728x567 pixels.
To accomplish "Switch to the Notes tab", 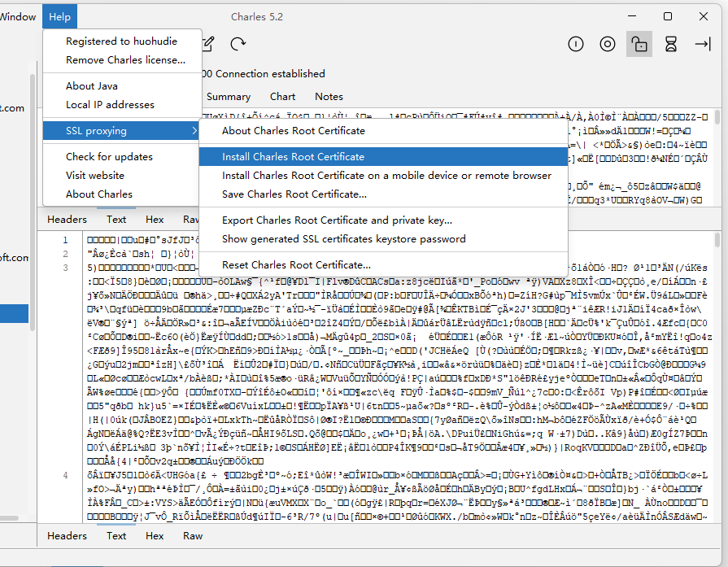I will (x=329, y=97).
